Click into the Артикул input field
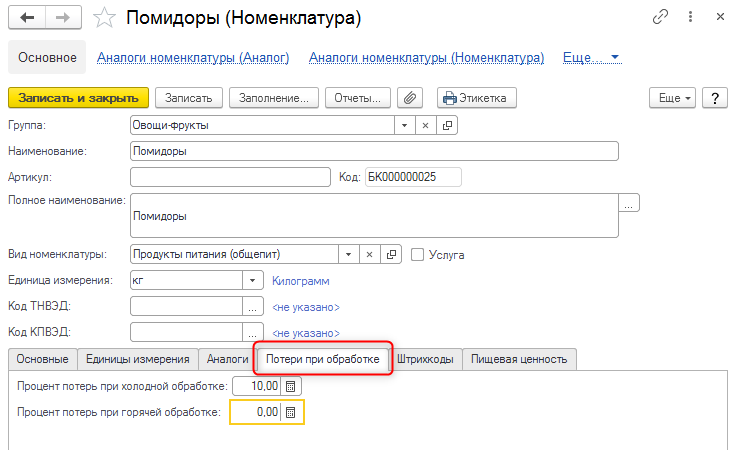 [x=230, y=177]
